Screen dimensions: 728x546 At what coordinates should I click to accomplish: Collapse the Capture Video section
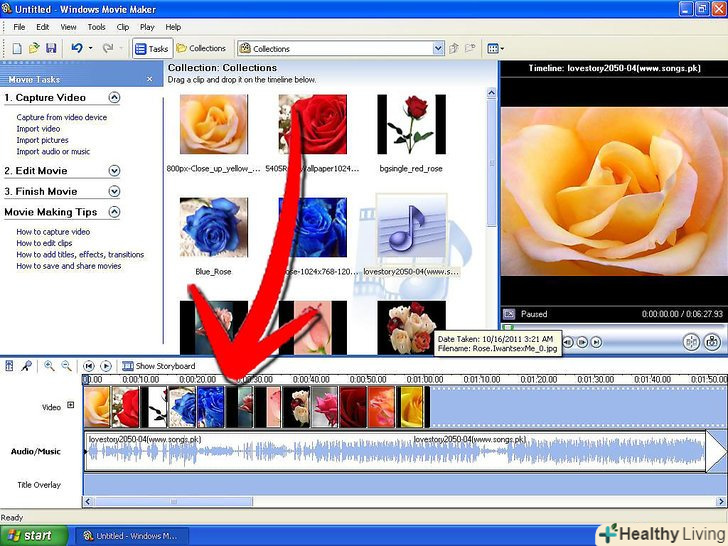click(114, 98)
